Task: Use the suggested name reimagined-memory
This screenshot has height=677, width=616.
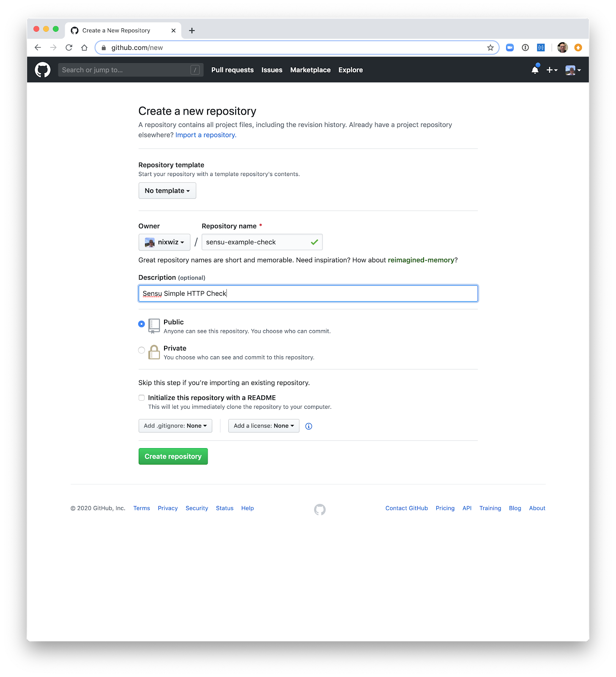Action: [421, 260]
